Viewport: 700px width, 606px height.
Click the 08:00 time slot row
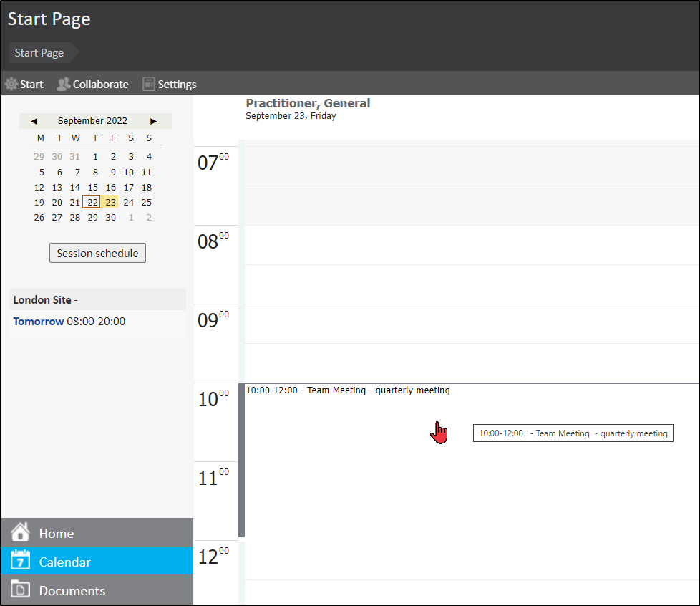coord(469,244)
